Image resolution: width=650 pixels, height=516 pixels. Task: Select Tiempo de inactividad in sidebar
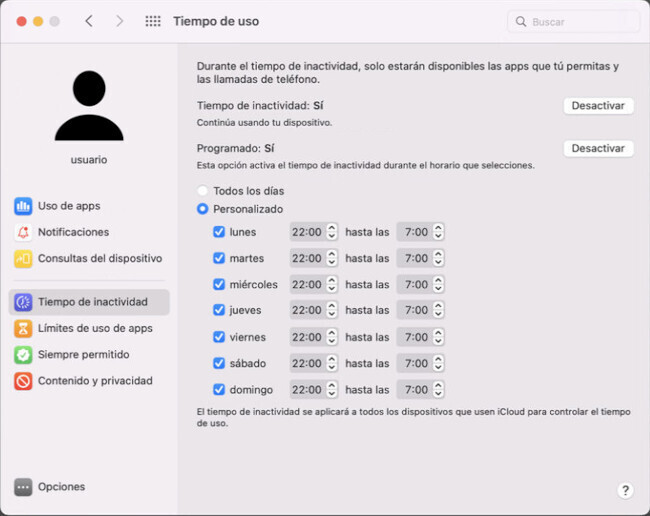coord(90,302)
